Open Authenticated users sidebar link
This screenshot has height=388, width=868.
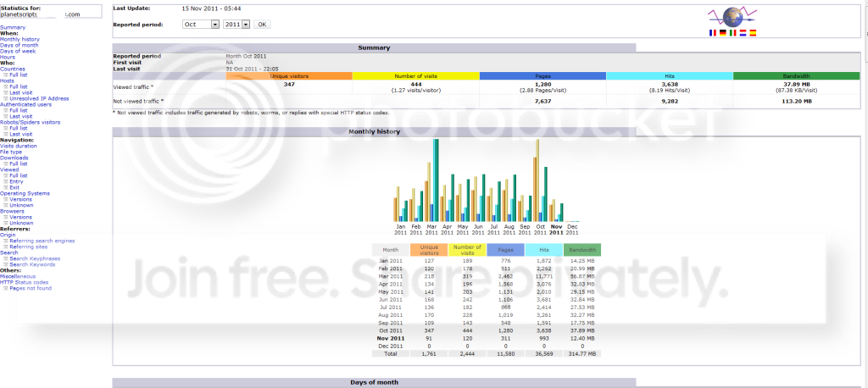pos(26,104)
